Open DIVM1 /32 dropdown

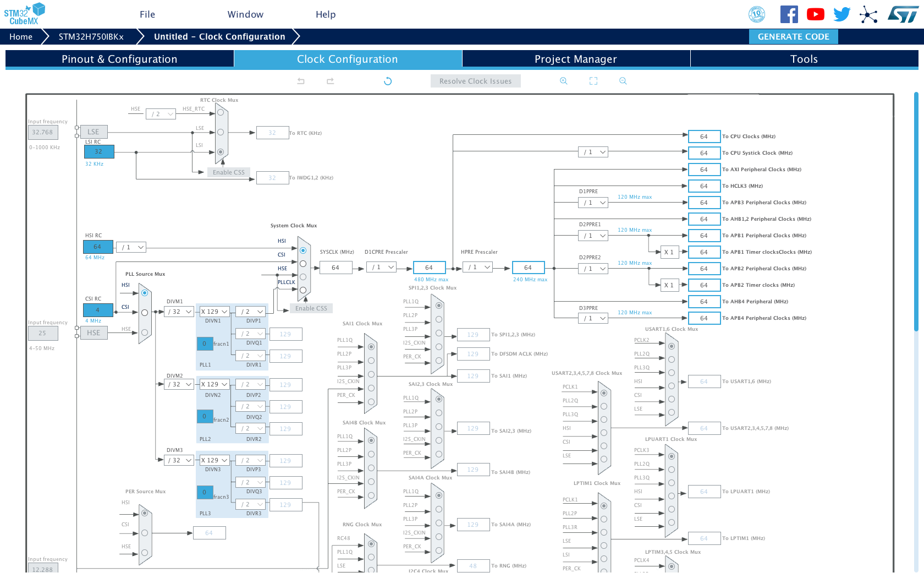coord(179,312)
